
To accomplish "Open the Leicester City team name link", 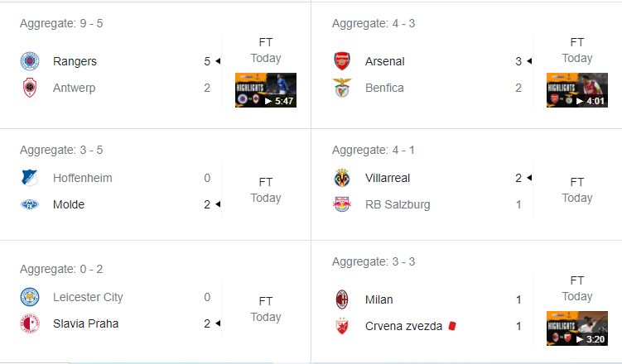I will [88, 297].
